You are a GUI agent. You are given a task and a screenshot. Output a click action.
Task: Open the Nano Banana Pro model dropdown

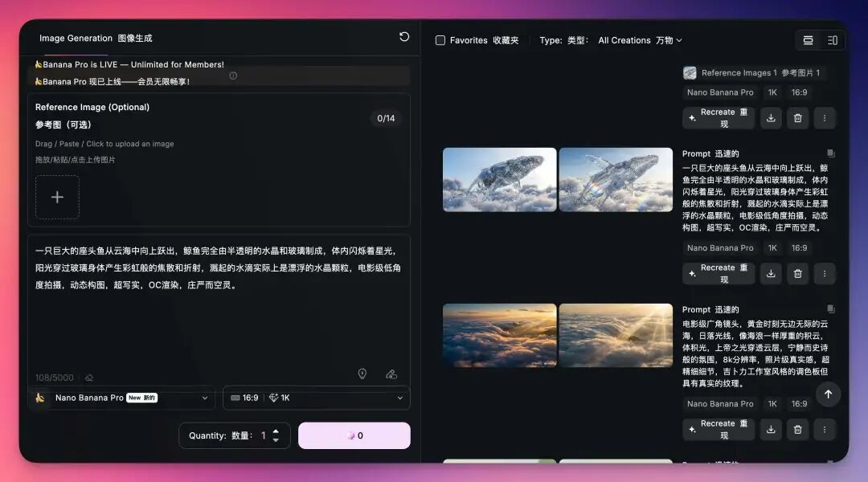pos(121,397)
